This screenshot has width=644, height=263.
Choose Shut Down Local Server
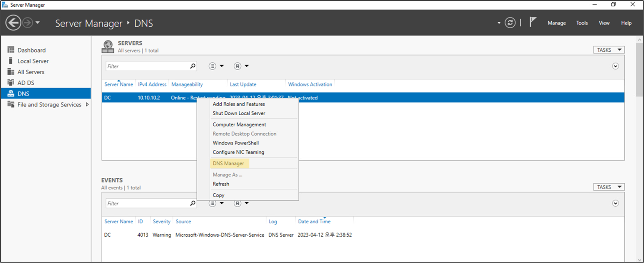[239, 113]
